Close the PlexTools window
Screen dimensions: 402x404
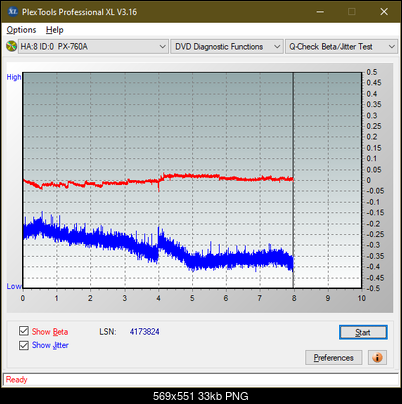[384, 12]
